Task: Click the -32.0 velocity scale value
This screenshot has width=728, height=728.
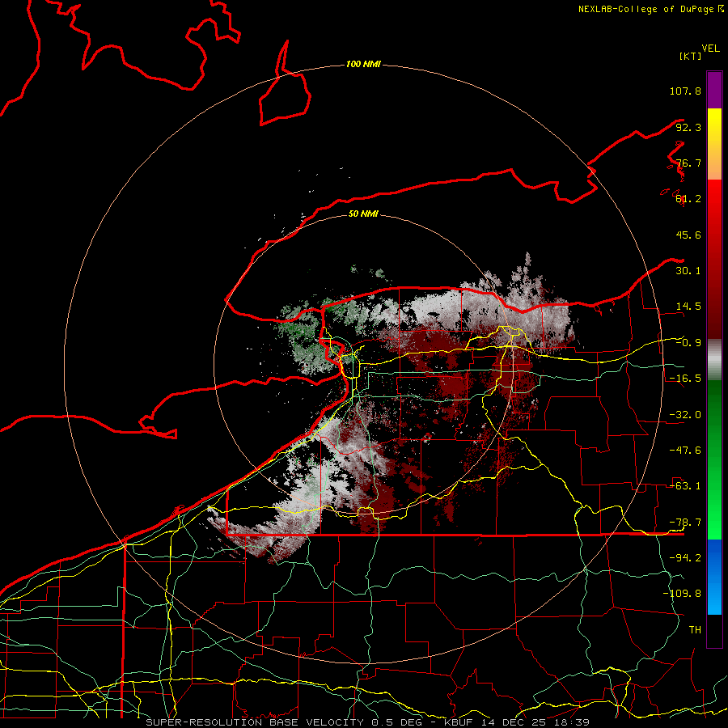Action: click(x=685, y=415)
